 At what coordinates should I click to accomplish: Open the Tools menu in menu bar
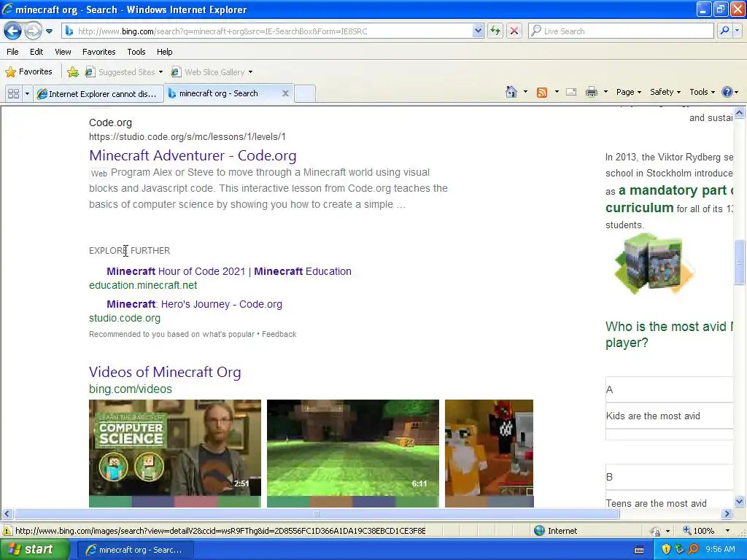pos(136,52)
